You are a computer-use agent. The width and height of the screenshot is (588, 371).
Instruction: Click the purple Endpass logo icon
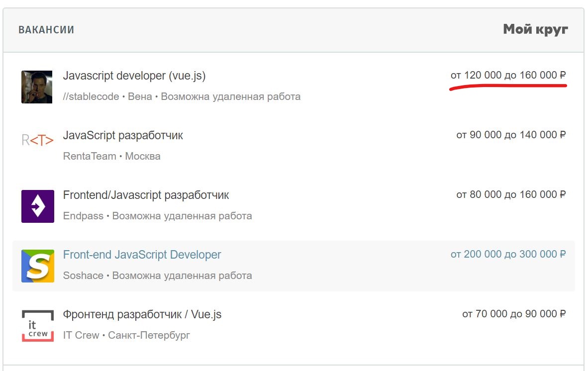[38, 206]
